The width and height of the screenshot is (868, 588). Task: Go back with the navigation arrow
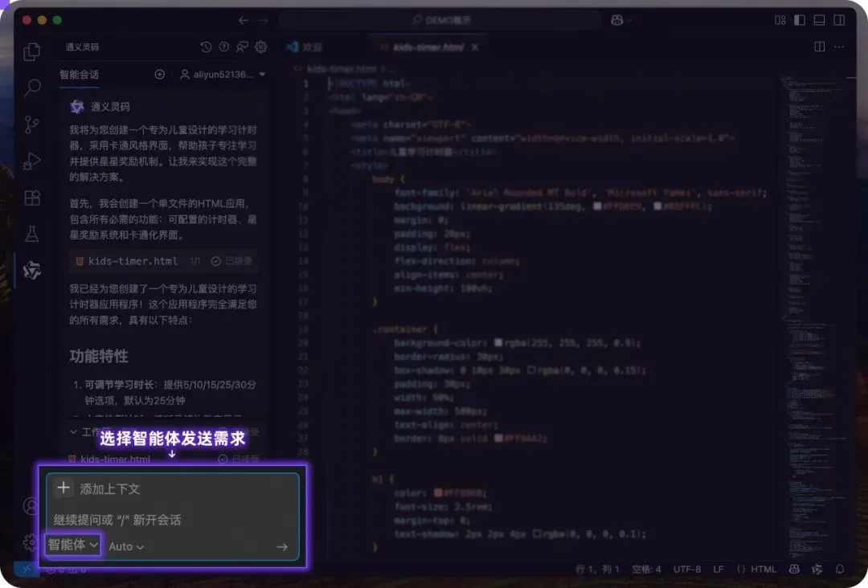[244, 20]
